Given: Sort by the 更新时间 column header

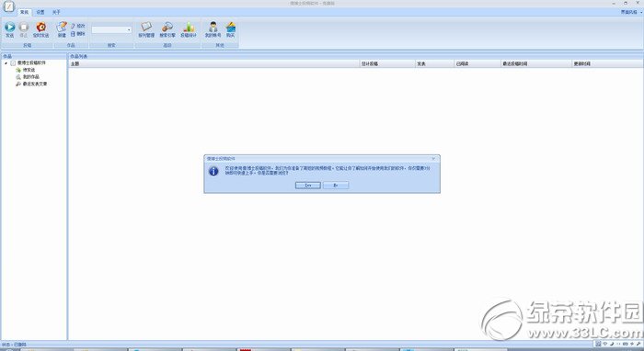Looking at the screenshot, I should 607,64.
